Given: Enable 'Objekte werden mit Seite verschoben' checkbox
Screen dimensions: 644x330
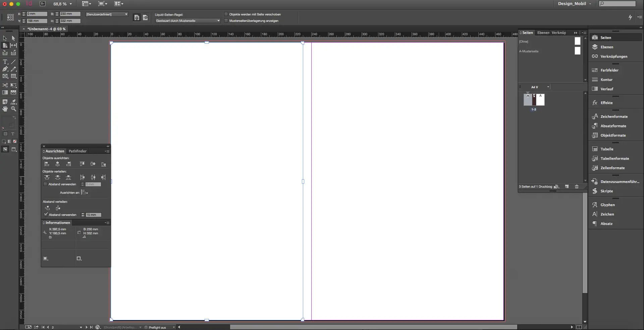Looking at the screenshot, I should click(226, 14).
